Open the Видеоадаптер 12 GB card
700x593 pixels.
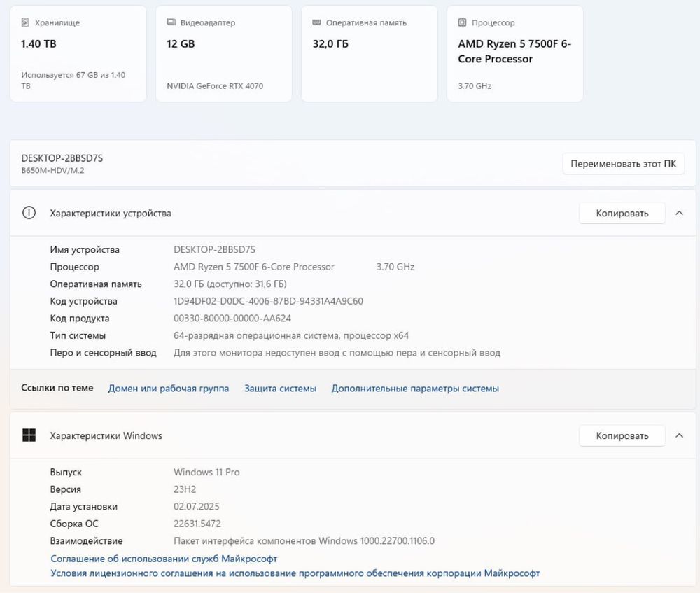[224, 54]
